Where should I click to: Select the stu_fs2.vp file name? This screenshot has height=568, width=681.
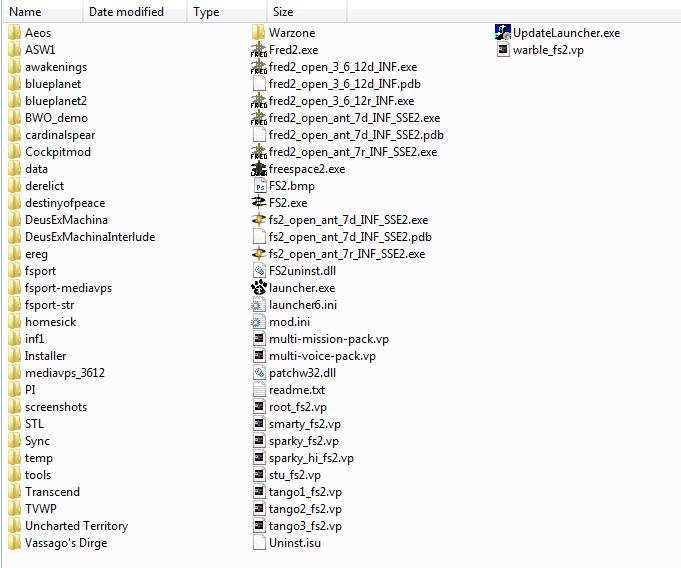(295, 475)
